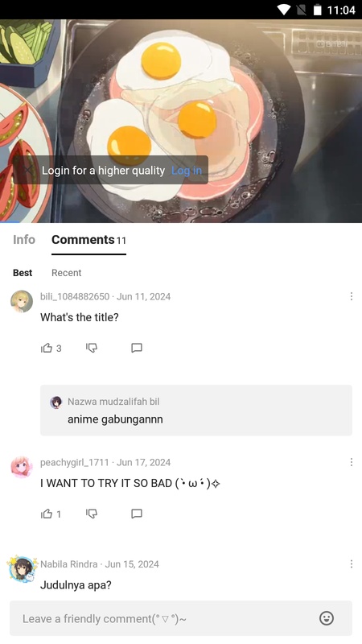Screen dimensions: 362x644
Task: Select the Comments tab
Action: click(x=88, y=240)
